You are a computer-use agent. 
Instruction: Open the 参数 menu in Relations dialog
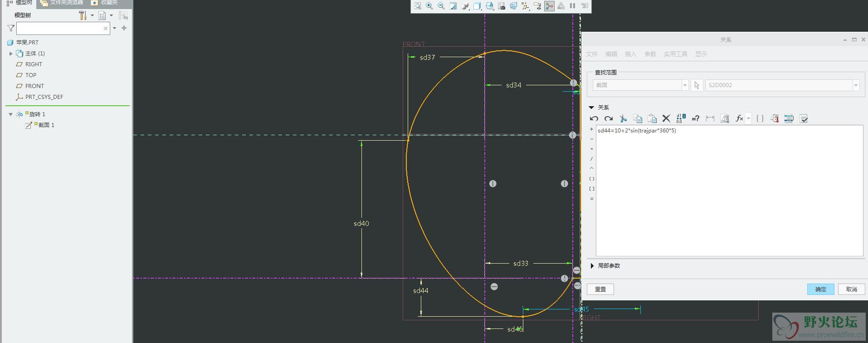(x=650, y=54)
